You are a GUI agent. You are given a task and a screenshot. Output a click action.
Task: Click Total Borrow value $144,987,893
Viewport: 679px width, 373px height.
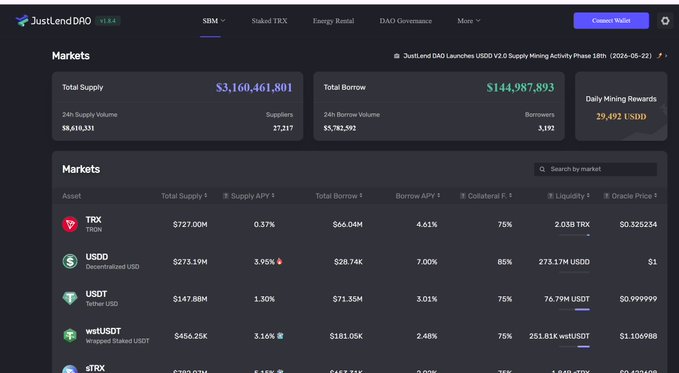(x=520, y=88)
